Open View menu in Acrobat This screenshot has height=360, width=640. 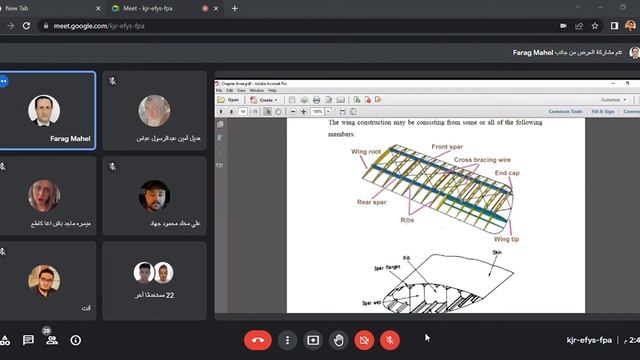[242, 90]
